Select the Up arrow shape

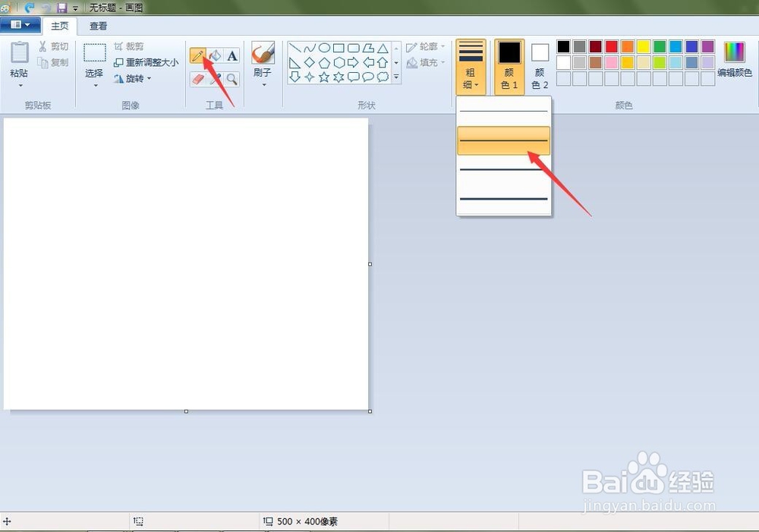(x=383, y=62)
